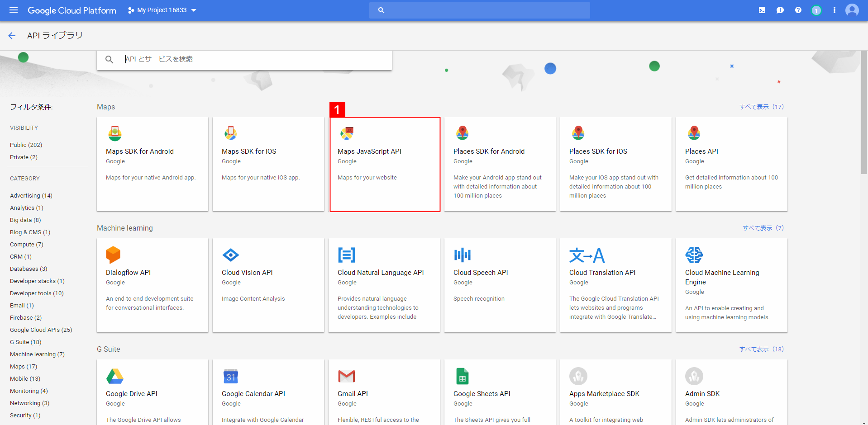This screenshot has height=425, width=868.
Task: Filter by Google Cloud APIs (25)
Action: (41, 330)
